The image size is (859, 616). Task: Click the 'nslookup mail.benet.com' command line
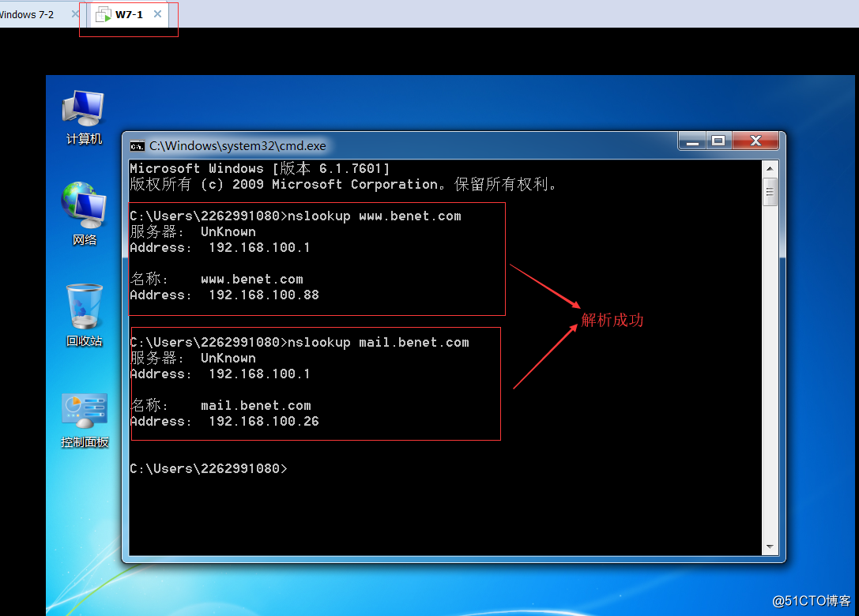300,343
